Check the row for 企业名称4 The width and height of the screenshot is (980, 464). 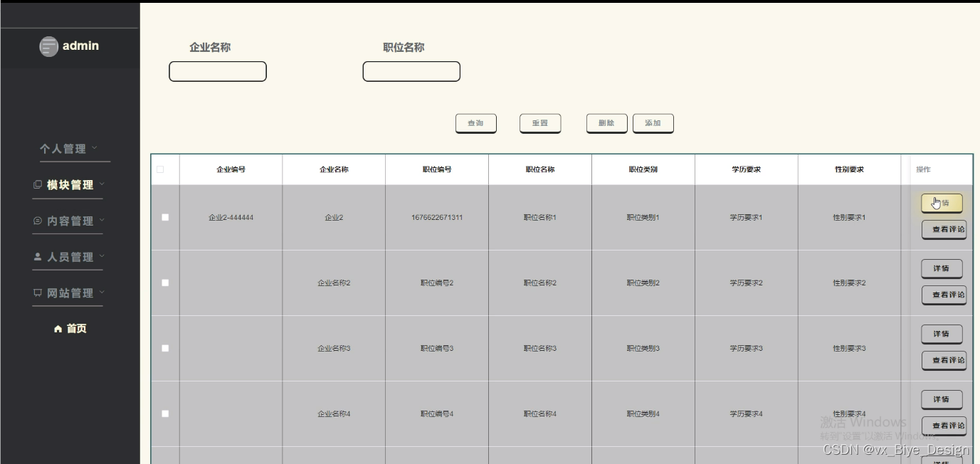[x=165, y=413]
